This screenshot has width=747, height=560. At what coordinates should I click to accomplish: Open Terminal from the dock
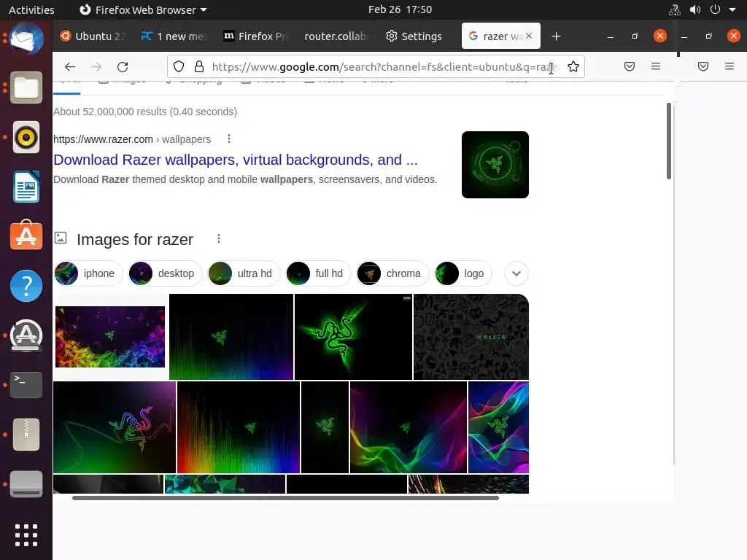click(26, 385)
